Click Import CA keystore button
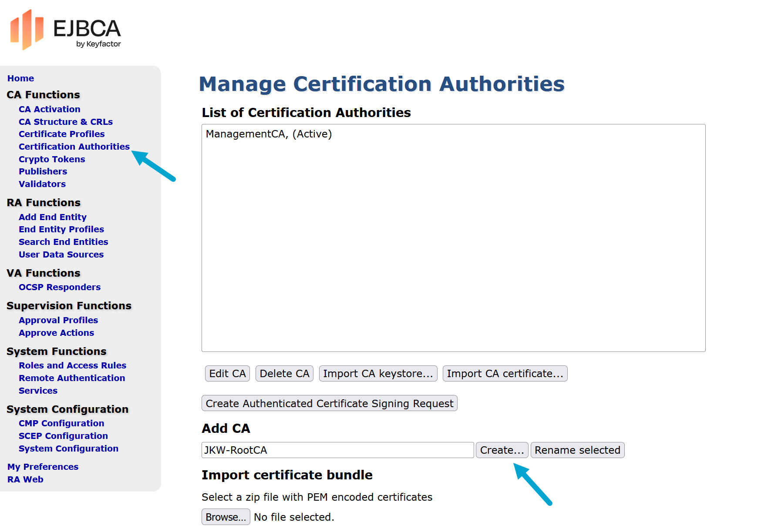This screenshot has width=761, height=532. [378, 374]
